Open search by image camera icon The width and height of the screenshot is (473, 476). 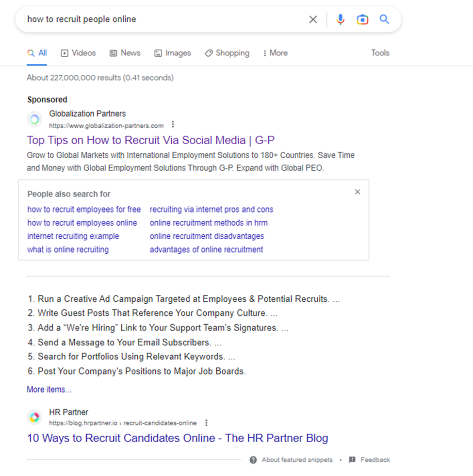(x=362, y=19)
